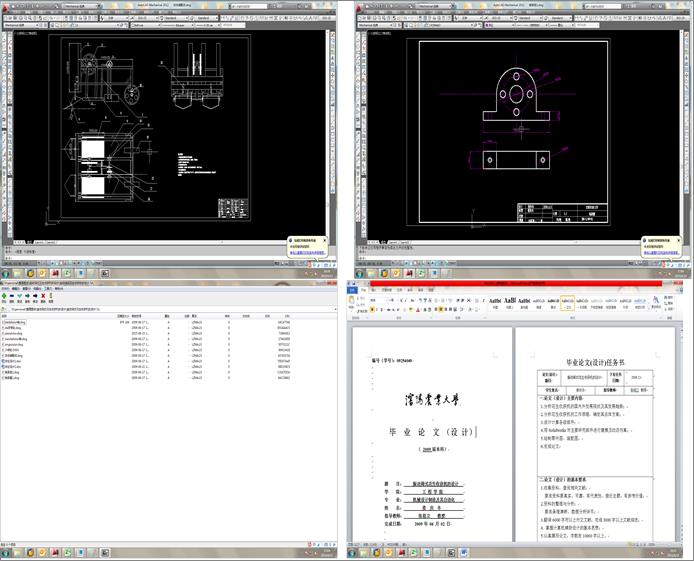The image size is (694, 561).
Task: Click the Start orb in the bottom-left taskbar
Action: 6,553
